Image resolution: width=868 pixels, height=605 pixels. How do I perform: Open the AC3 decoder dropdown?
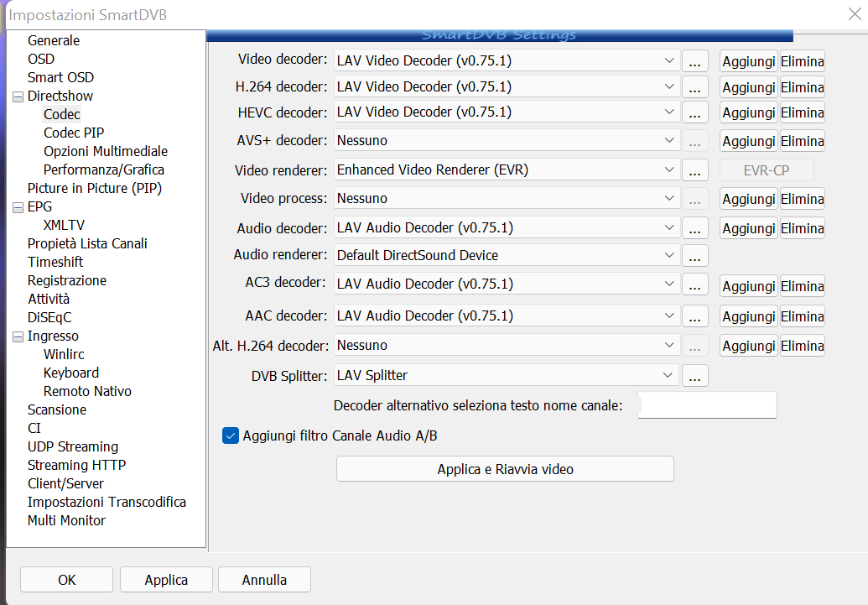(507, 284)
